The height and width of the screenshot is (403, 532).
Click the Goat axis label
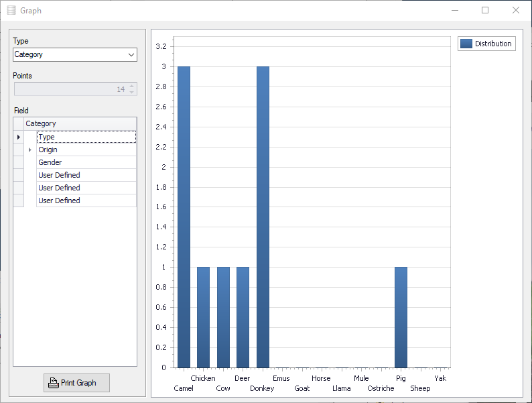point(302,388)
